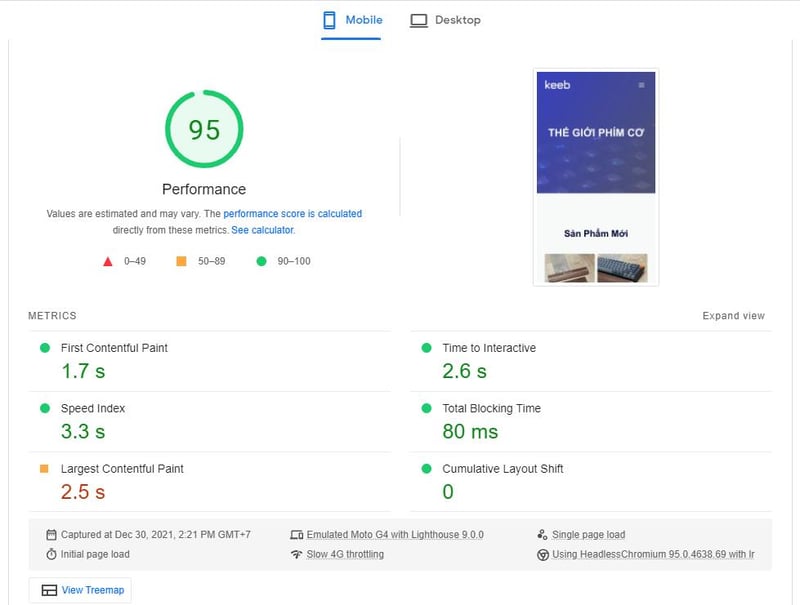
Task: Expand view of the metrics section
Action: pos(733,316)
